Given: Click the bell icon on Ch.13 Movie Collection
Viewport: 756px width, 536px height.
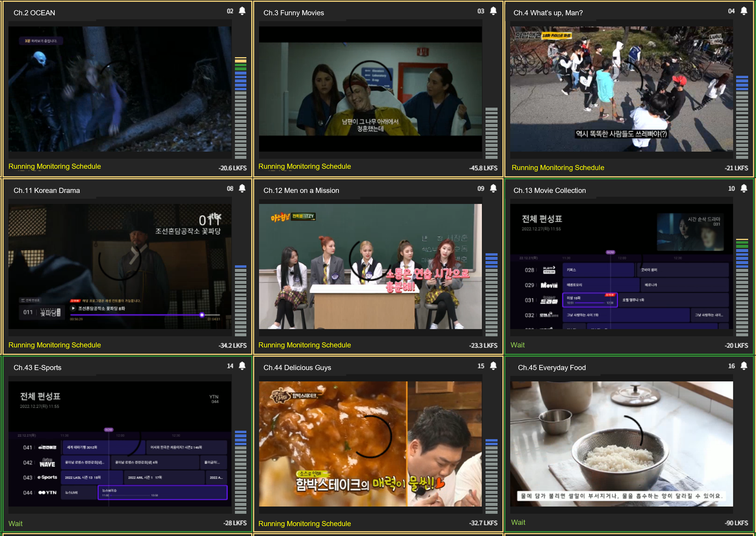Looking at the screenshot, I should coord(744,189).
